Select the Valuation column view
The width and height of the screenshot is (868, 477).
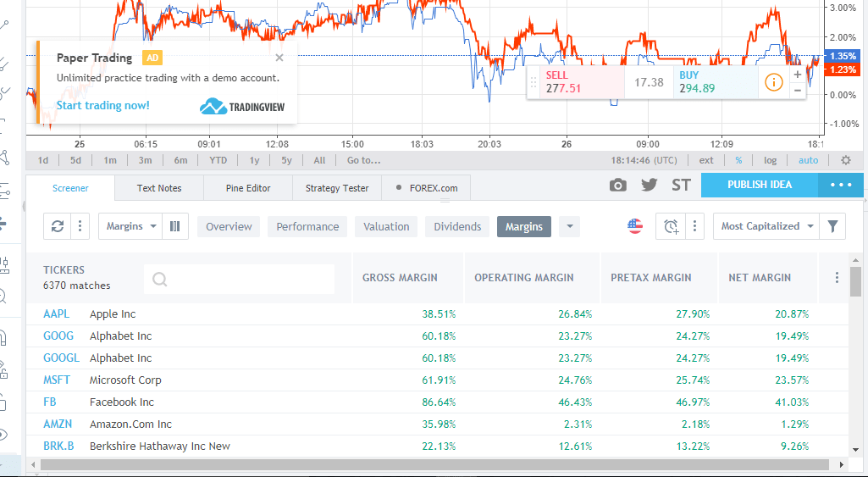coord(386,226)
